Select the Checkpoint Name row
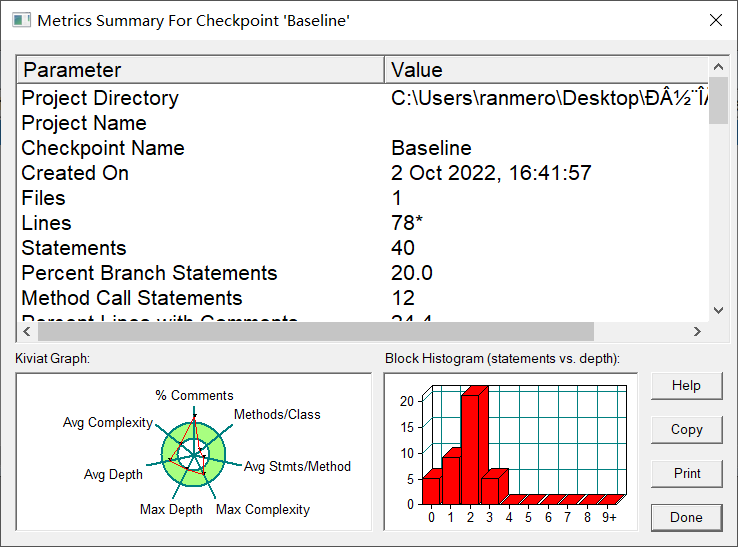The width and height of the screenshot is (738, 547). click(362, 148)
